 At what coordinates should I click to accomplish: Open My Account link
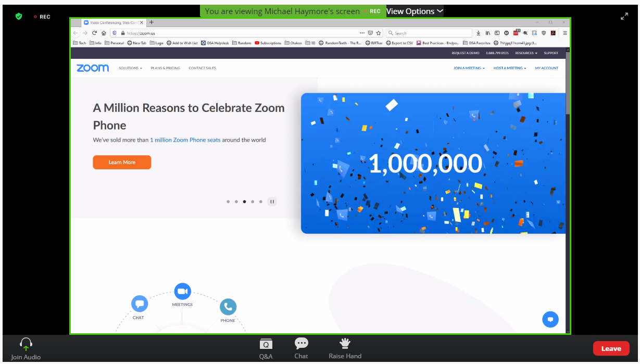[x=546, y=68]
